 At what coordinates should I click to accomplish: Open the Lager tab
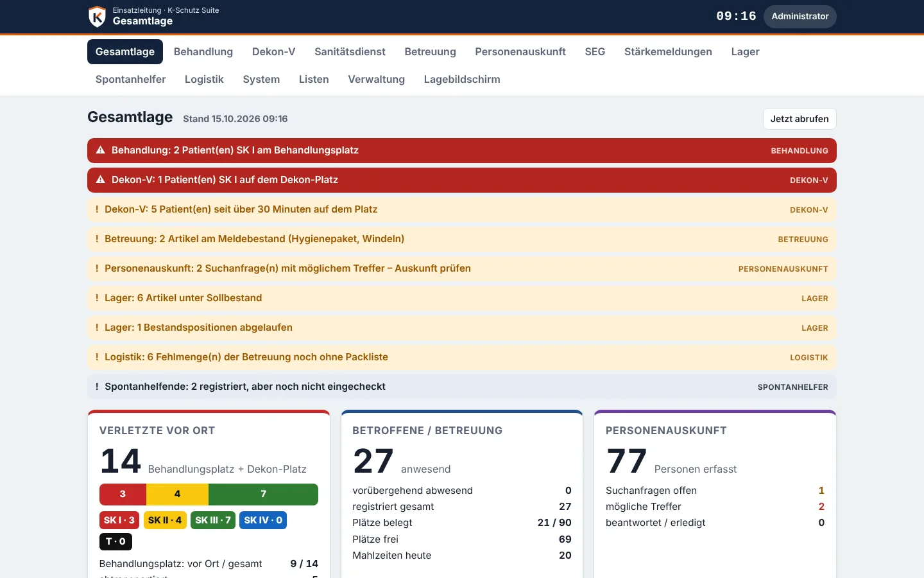pos(745,52)
